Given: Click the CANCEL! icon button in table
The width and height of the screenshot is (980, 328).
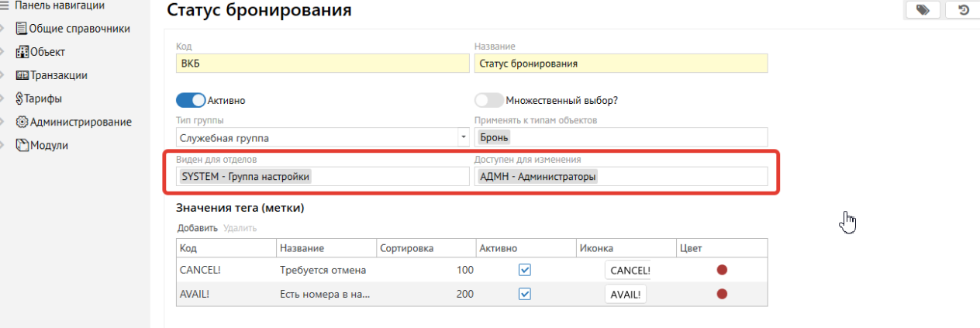Looking at the screenshot, I should 630,271.
